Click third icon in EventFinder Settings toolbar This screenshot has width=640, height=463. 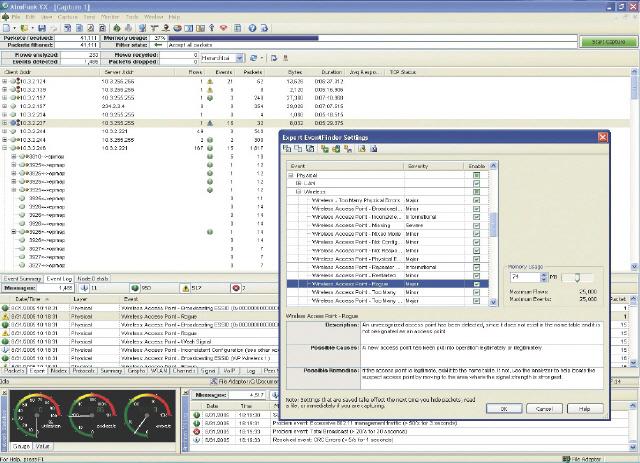310,149
